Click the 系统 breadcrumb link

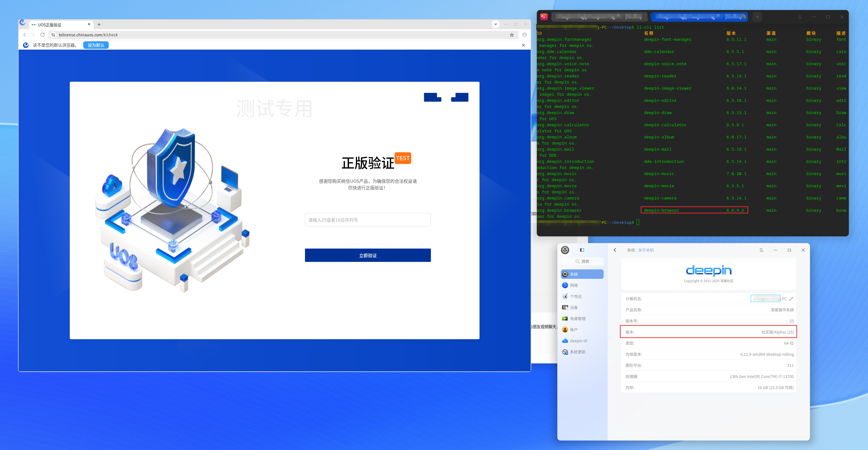631,250
